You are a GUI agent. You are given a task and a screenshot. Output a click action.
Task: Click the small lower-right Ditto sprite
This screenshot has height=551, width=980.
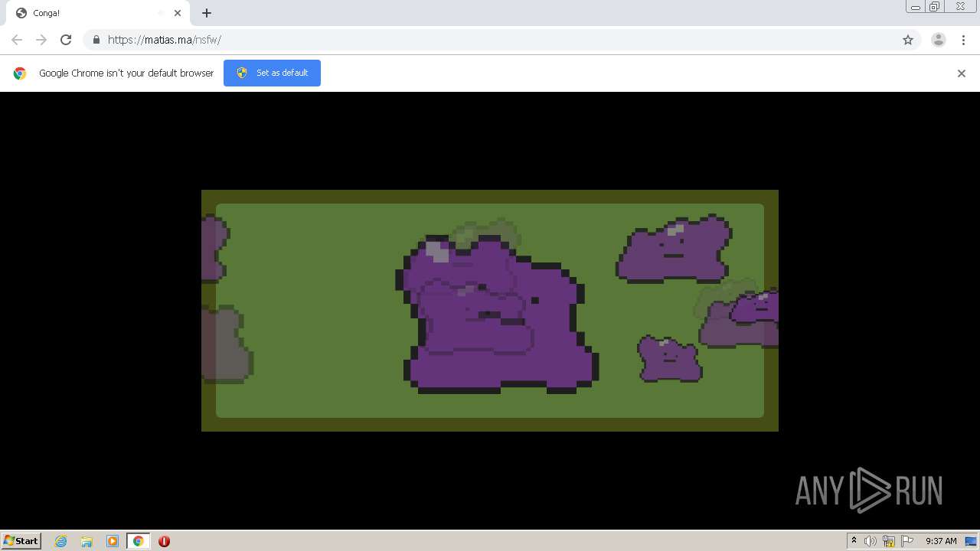670,358
